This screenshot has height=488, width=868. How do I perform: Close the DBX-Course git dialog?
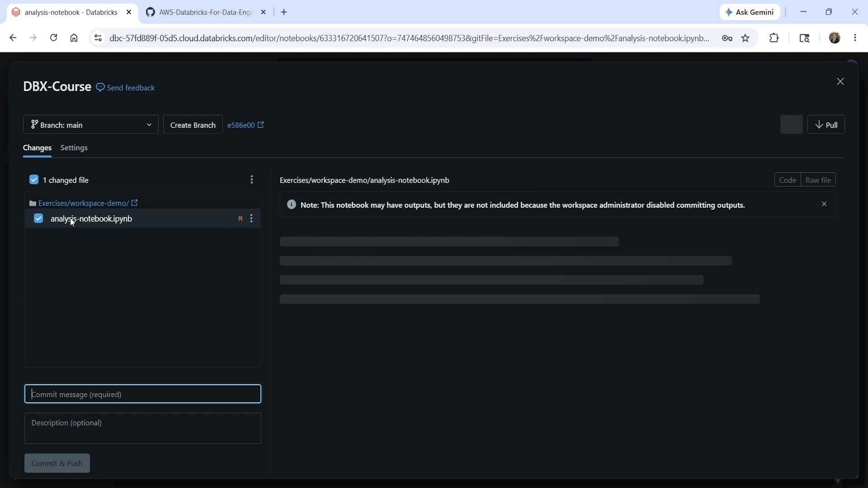tap(840, 81)
